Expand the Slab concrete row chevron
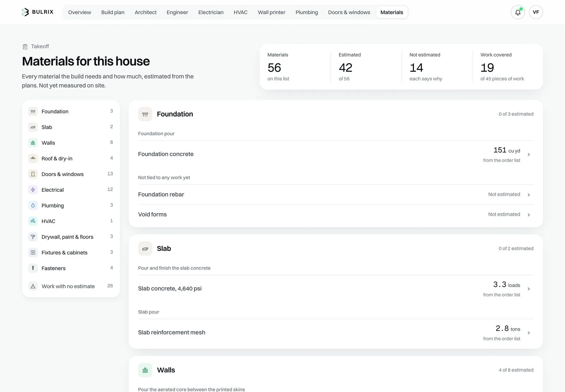 tap(529, 289)
